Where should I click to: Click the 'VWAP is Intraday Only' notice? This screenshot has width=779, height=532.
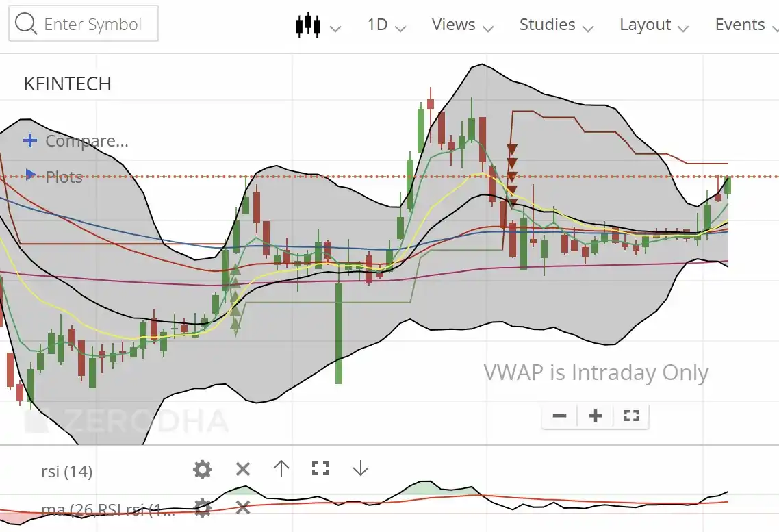(596, 372)
